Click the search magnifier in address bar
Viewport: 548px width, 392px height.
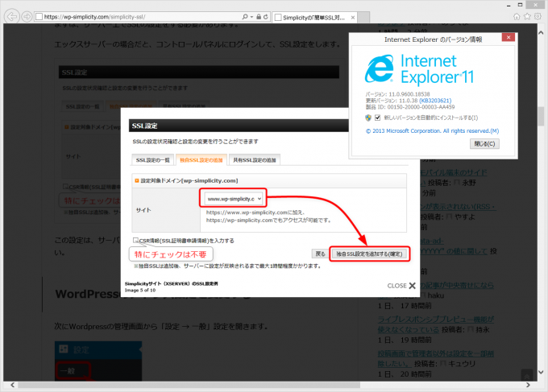pos(245,16)
